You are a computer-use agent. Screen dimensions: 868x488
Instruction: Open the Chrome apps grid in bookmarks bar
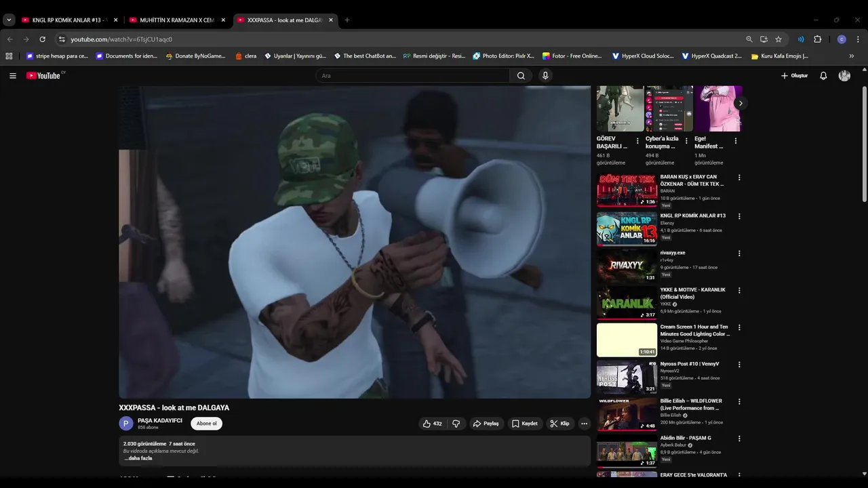pos(9,56)
